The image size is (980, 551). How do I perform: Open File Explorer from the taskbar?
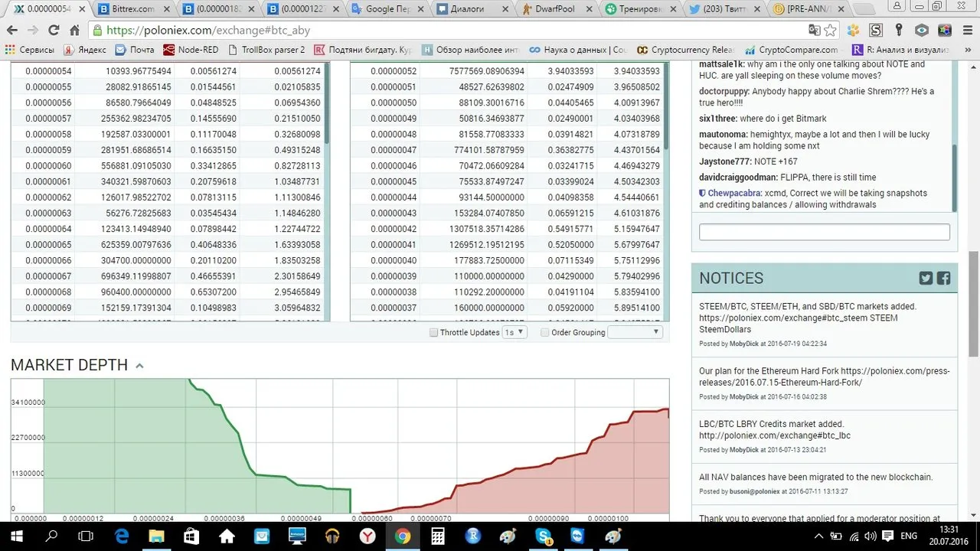[157, 536]
